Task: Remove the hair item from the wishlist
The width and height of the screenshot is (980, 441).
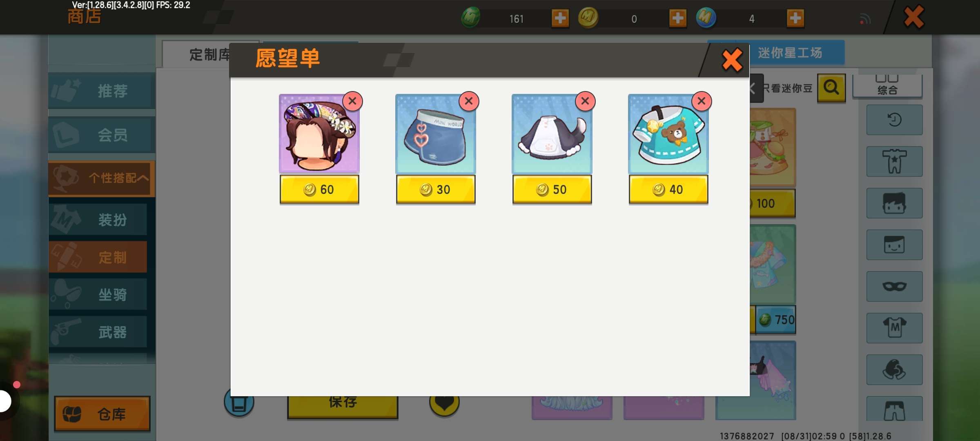Action: (x=352, y=101)
